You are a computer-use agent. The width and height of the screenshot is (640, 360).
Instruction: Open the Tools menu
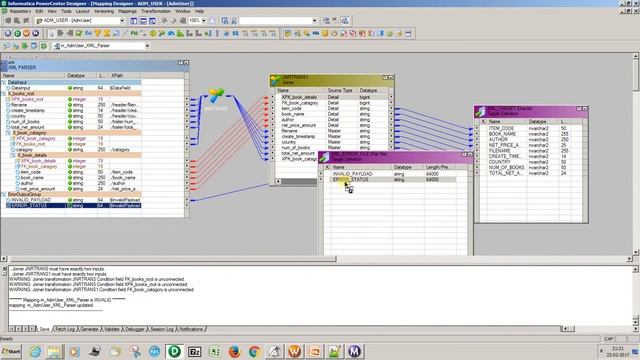click(x=66, y=11)
